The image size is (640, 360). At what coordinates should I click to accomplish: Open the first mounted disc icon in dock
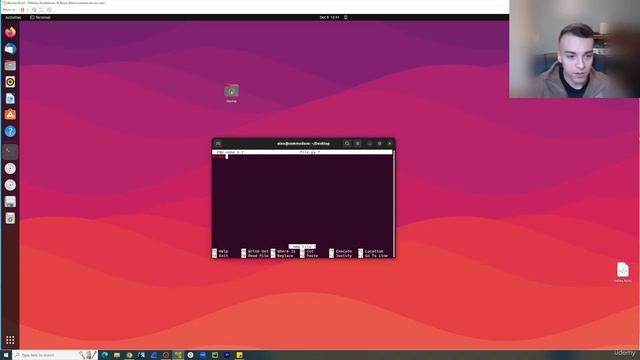point(10,168)
